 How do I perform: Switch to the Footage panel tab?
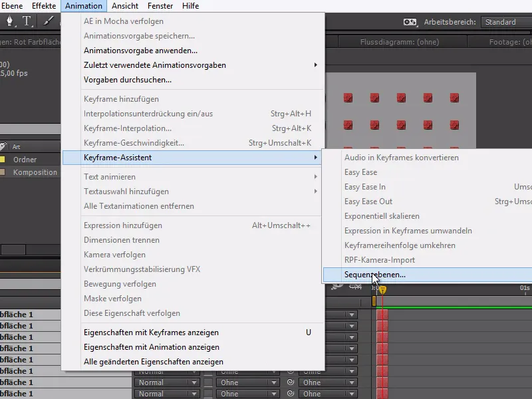(500, 42)
